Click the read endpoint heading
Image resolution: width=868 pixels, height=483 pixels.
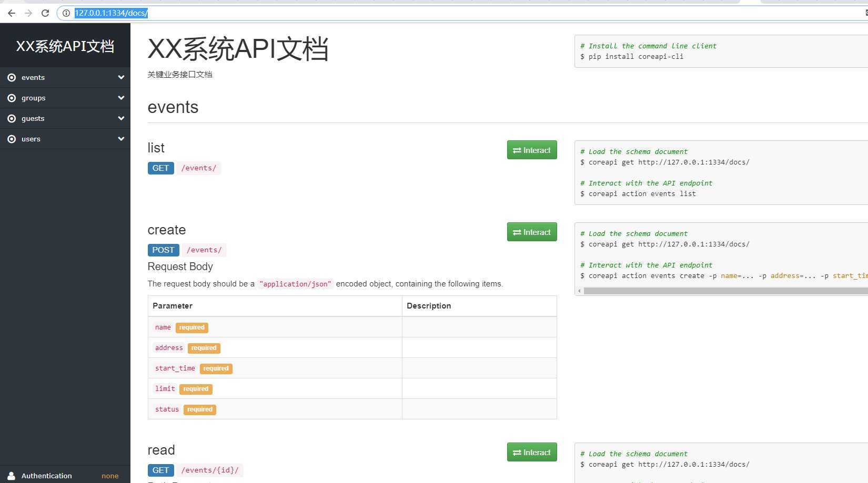pyautogui.click(x=162, y=450)
